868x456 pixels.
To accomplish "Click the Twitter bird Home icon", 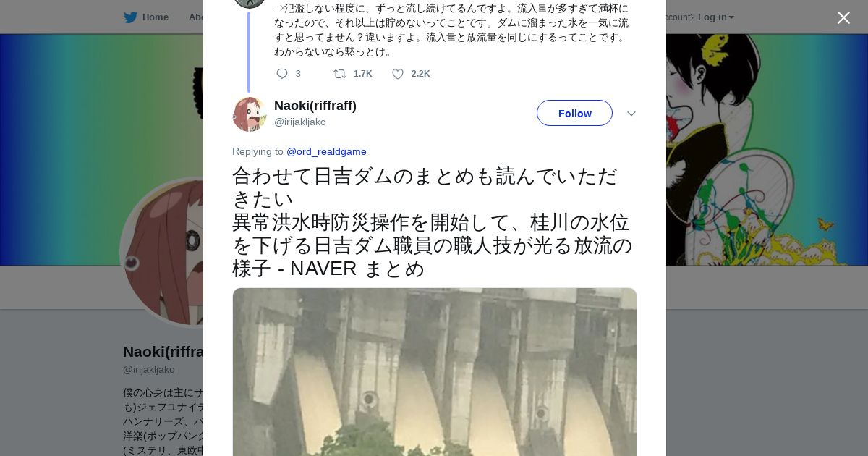I will pyautogui.click(x=130, y=17).
